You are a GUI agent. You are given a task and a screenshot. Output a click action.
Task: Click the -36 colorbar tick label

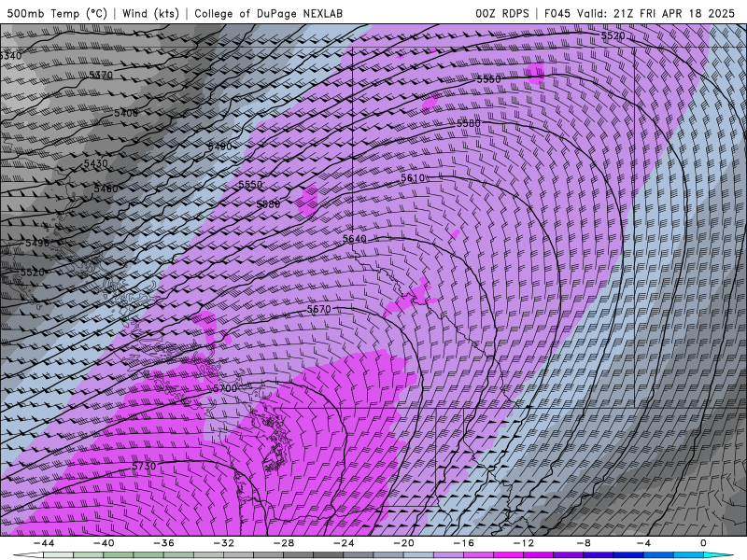coord(163,543)
